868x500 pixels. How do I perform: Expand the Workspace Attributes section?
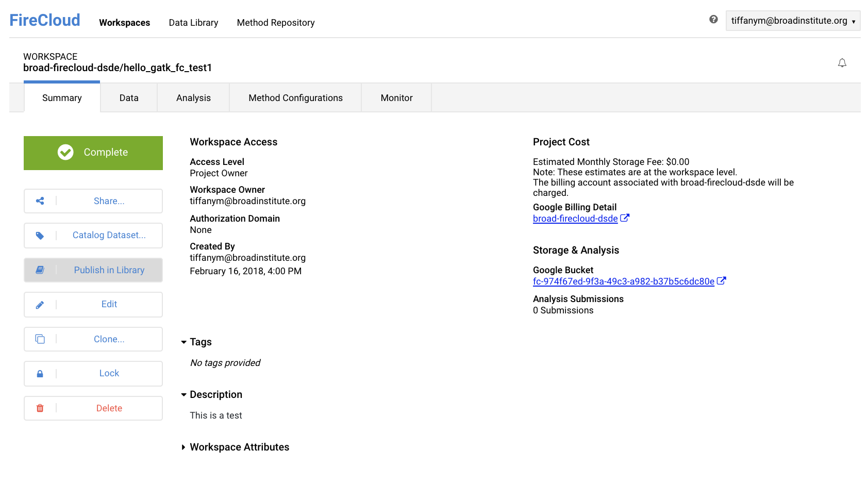183,447
